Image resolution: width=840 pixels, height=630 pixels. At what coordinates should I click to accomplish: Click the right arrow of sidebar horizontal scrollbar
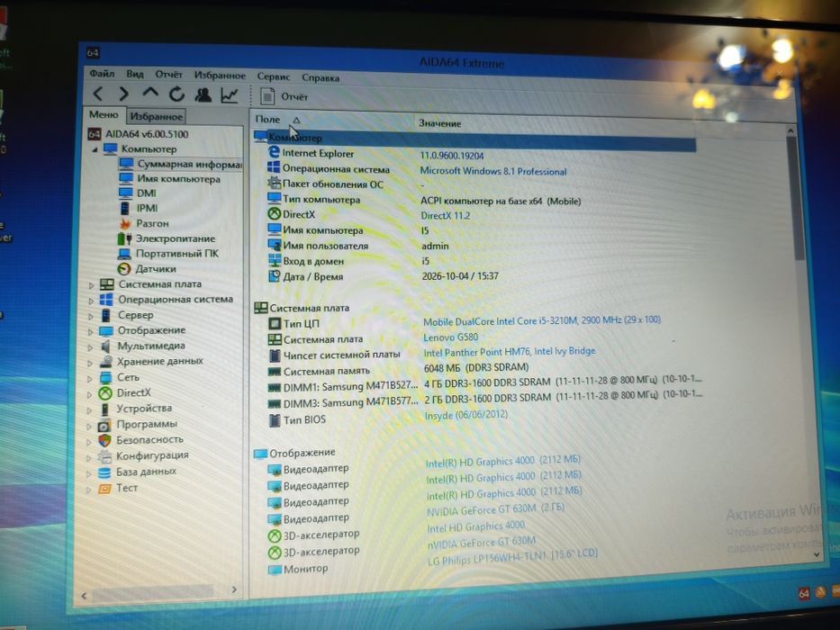(x=234, y=589)
